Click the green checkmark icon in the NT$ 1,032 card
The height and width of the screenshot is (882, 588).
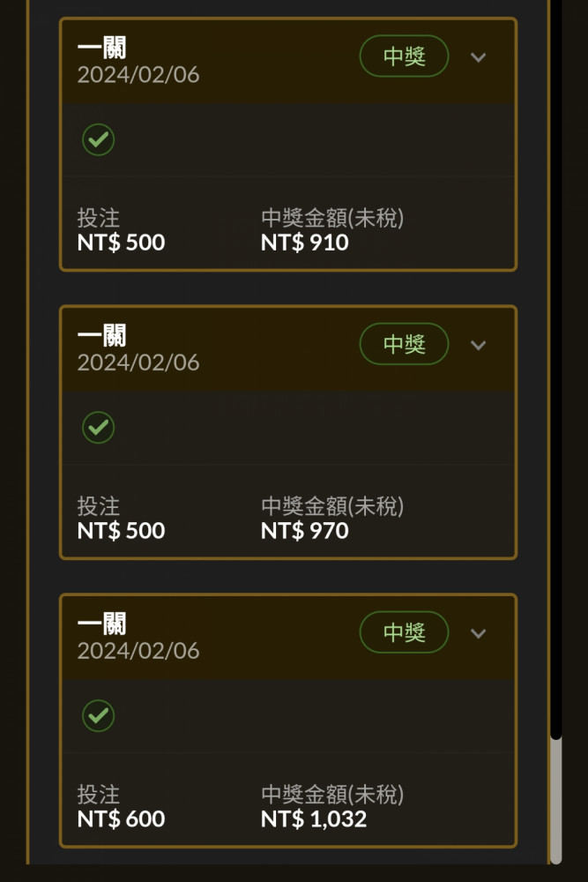(99, 715)
